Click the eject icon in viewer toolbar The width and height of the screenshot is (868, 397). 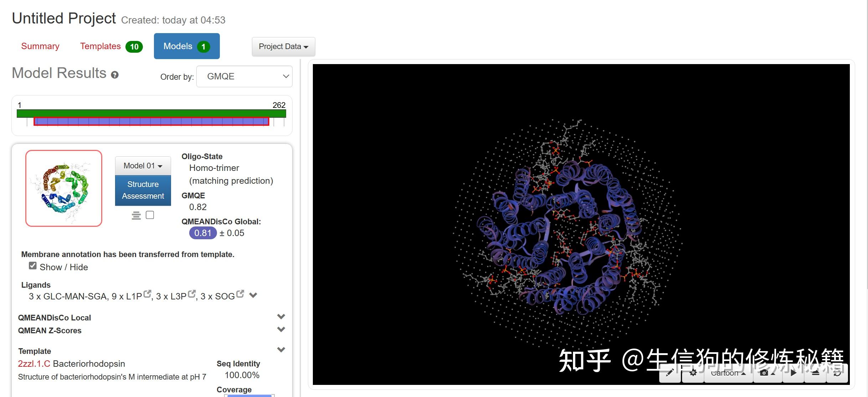click(x=815, y=373)
